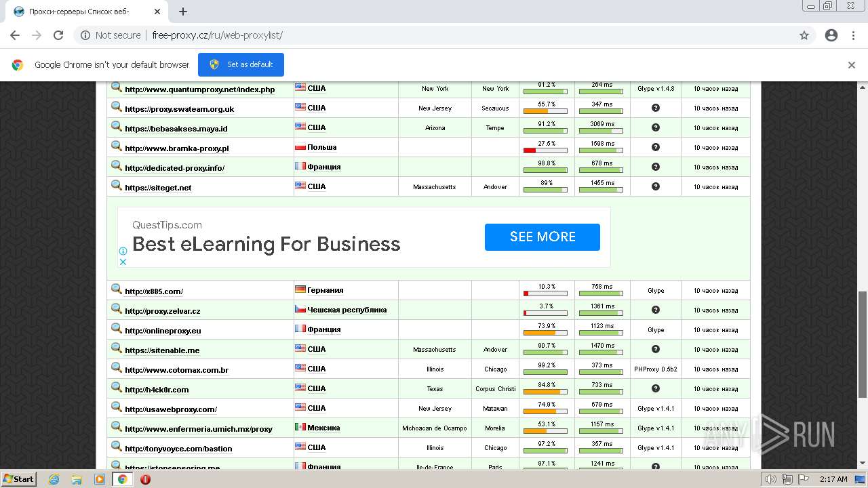Click the magnifier icon beside bramka-proxy.pl
This screenshot has width=868, height=488.
coord(117,146)
